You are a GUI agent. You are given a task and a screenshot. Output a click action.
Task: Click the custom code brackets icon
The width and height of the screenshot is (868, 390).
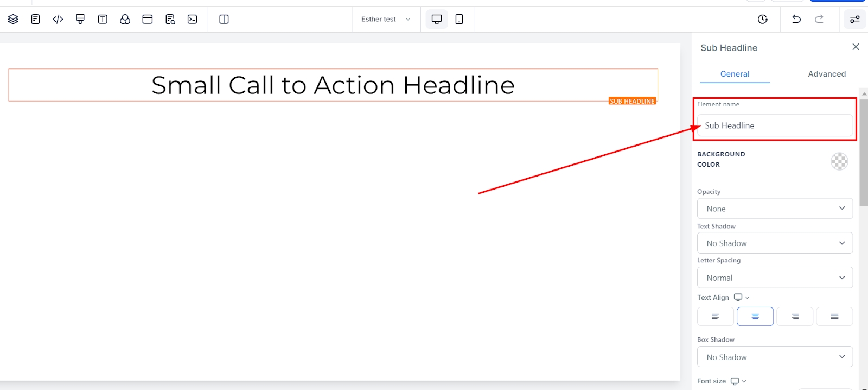(x=58, y=20)
